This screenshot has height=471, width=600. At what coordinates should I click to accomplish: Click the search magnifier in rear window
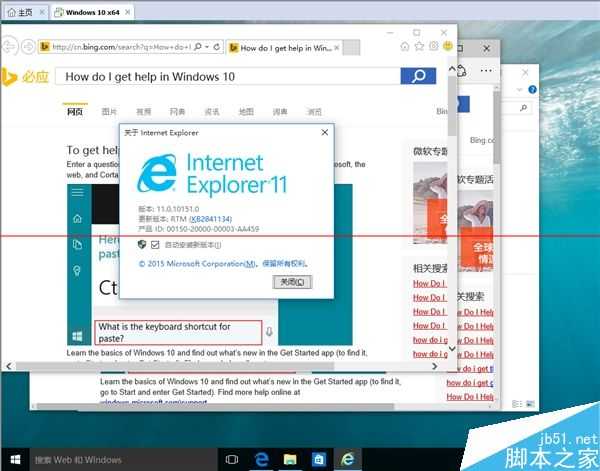pos(524,108)
